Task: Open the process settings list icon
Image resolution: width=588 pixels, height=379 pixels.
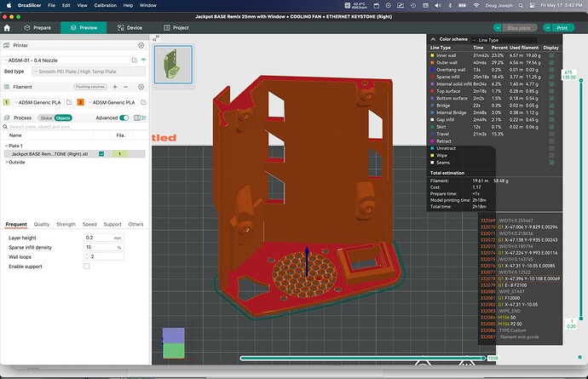Action: (x=137, y=118)
